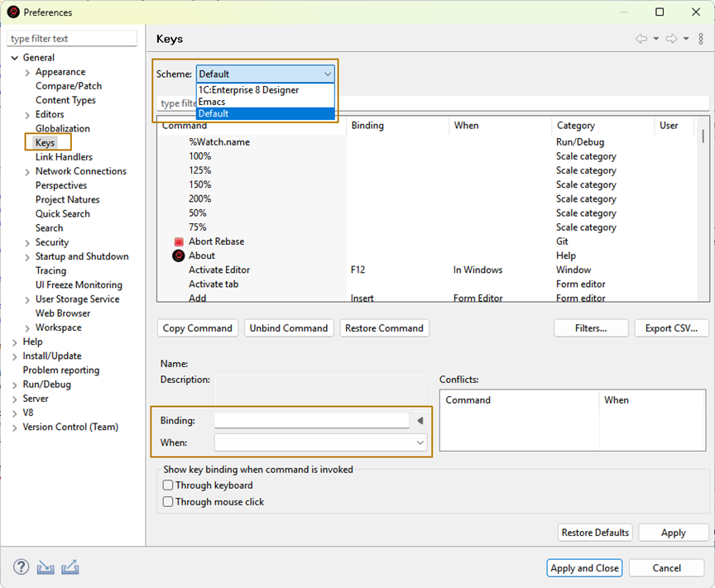Screen dimensions: 715x588
Task: Click the Restore Defaults button
Action: (595, 533)
